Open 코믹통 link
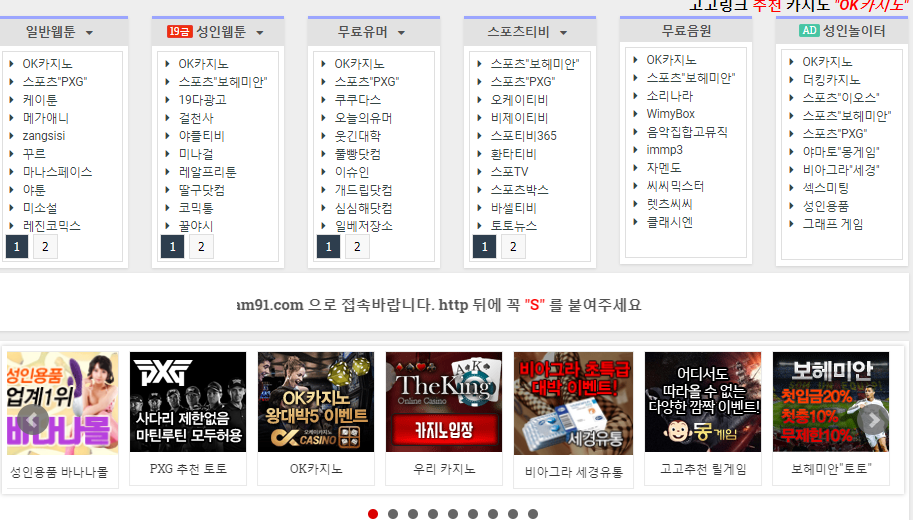The image size is (913, 520). click(196, 207)
